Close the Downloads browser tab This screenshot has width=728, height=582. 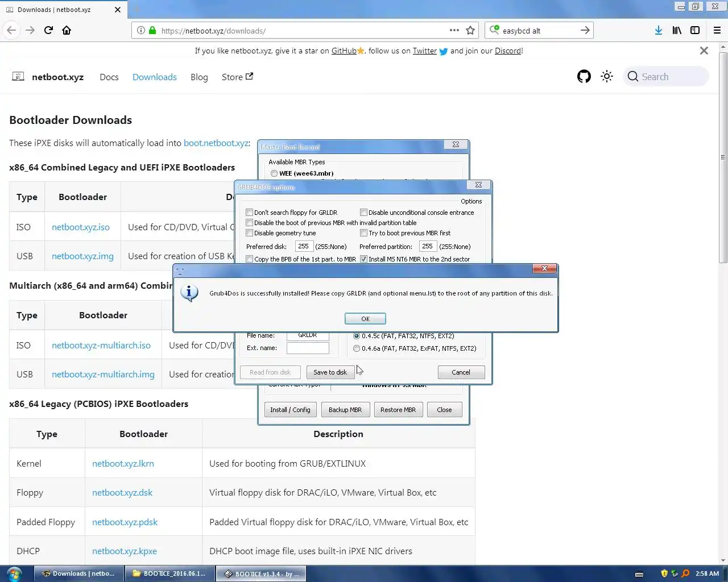pos(118,10)
